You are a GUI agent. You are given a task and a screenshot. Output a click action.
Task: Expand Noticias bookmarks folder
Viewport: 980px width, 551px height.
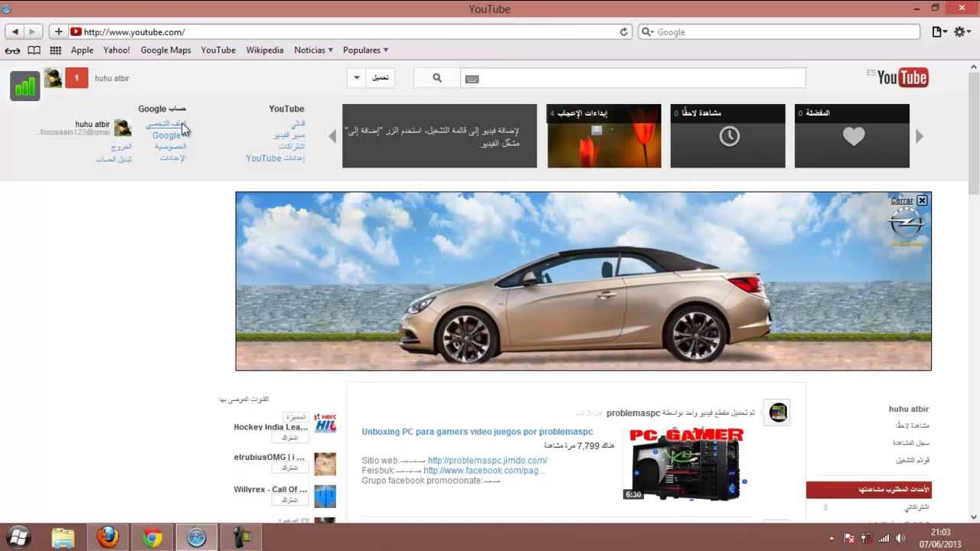pyautogui.click(x=313, y=51)
